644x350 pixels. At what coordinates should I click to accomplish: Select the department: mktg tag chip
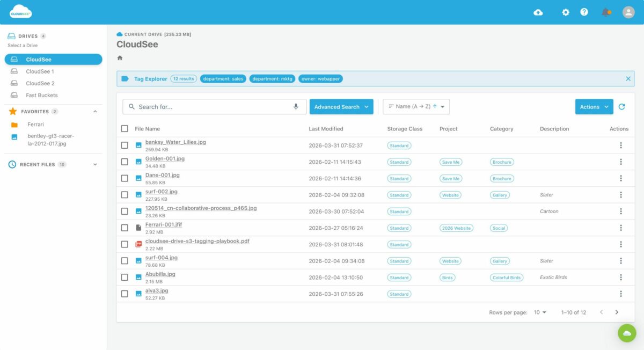point(272,78)
